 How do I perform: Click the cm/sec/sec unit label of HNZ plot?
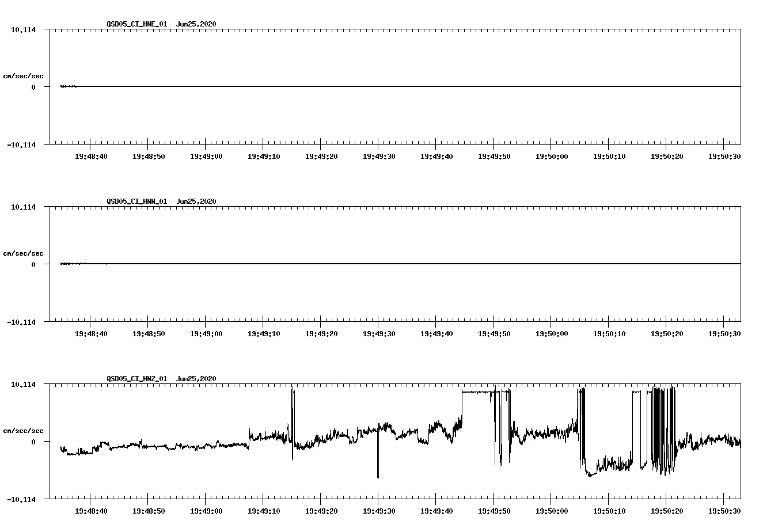[x=23, y=431]
